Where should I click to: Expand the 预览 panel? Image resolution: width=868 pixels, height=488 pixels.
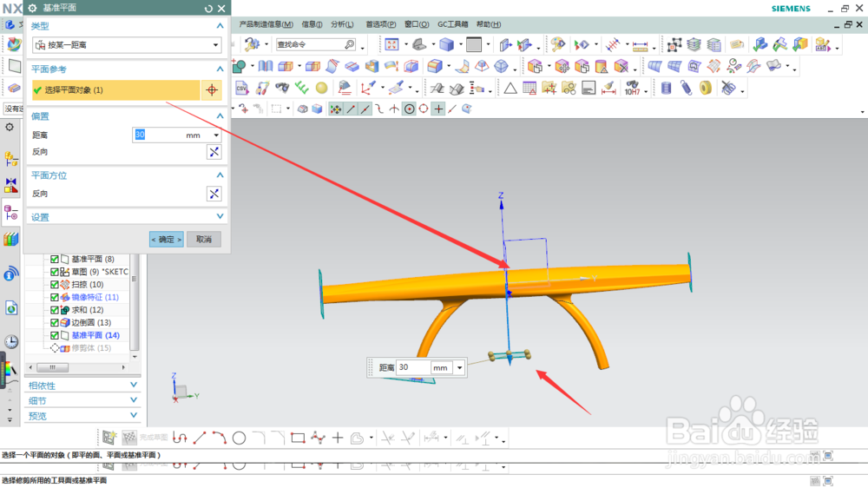pos(134,415)
